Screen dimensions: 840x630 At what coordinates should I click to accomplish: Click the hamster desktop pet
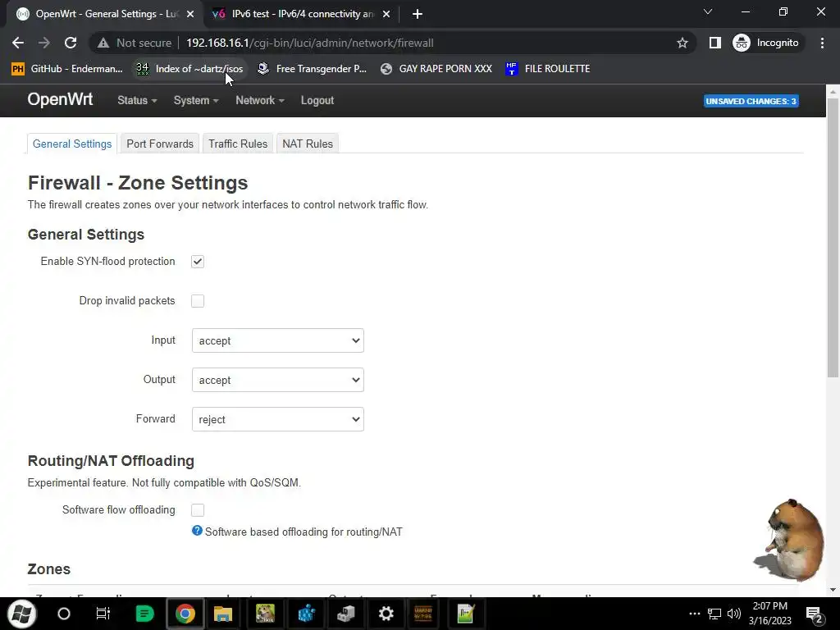pyautogui.click(x=789, y=540)
